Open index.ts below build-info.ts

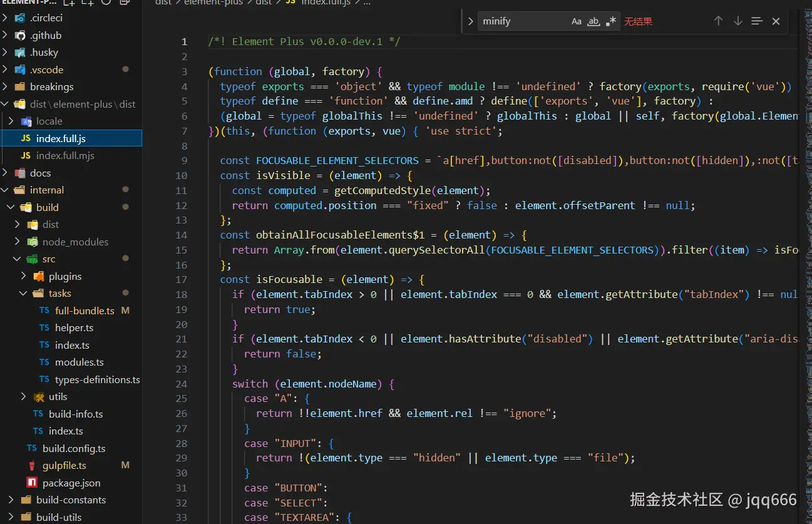[66, 431]
